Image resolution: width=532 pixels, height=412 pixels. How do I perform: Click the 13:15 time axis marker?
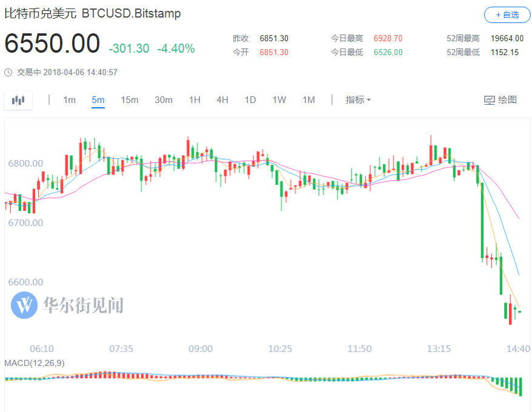point(439,349)
